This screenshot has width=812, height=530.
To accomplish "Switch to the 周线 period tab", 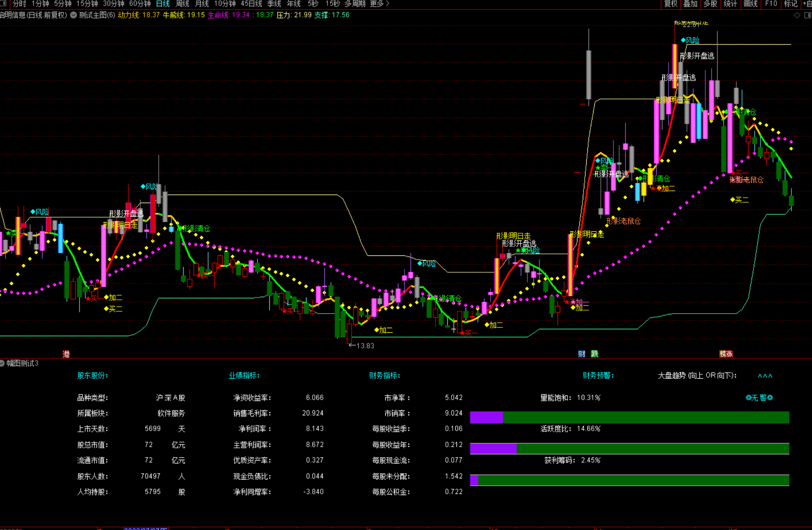I will [x=183, y=4].
